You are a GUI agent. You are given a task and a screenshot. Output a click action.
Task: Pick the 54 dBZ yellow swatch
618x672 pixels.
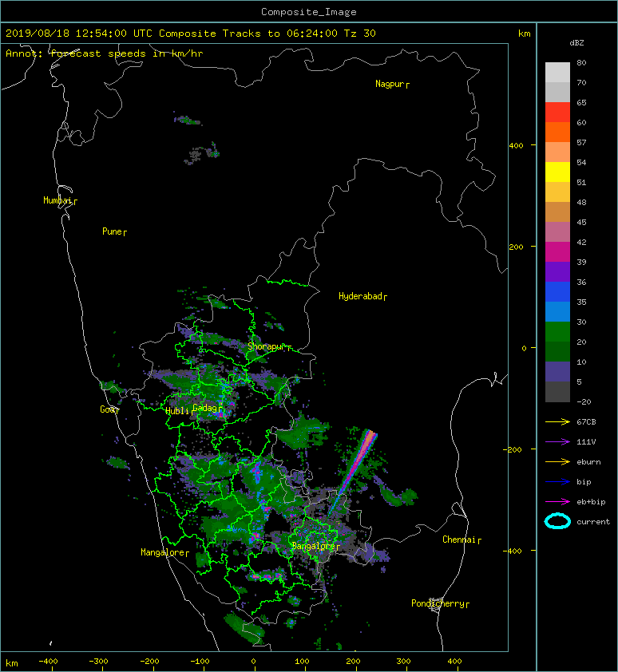click(x=557, y=172)
